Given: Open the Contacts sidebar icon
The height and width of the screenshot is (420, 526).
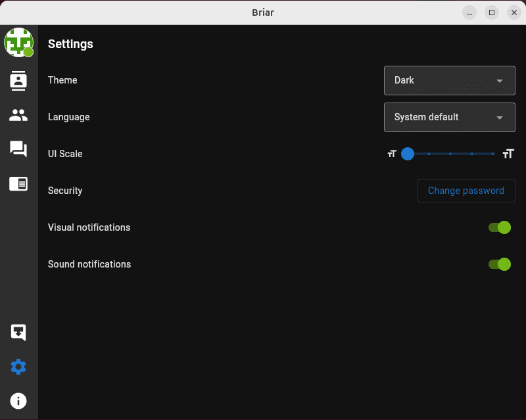Looking at the screenshot, I should click(x=18, y=80).
